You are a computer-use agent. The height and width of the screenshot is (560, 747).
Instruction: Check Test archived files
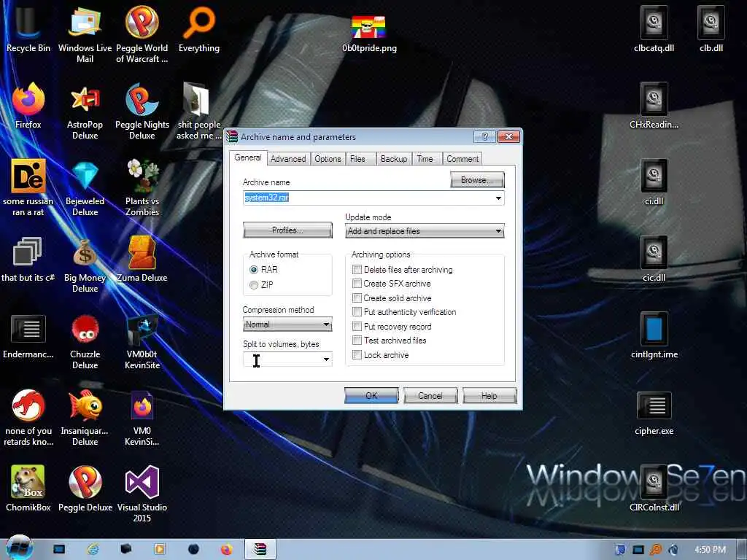pos(357,340)
